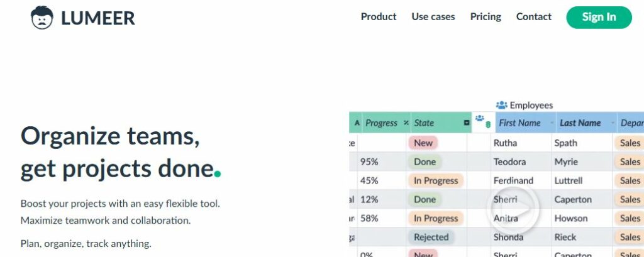This screenshot has height=257, width=644.
Task: Click the New state tag for Rutha
Action: [x=423, y=143]
